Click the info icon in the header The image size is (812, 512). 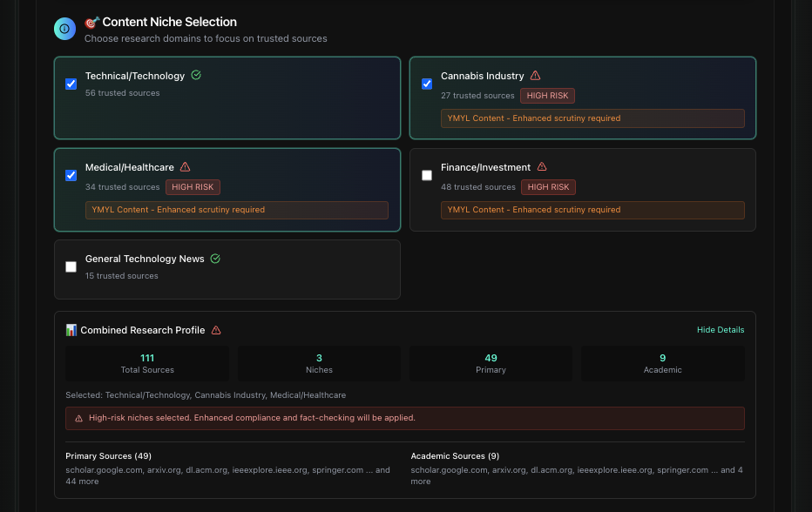point(64,29)
